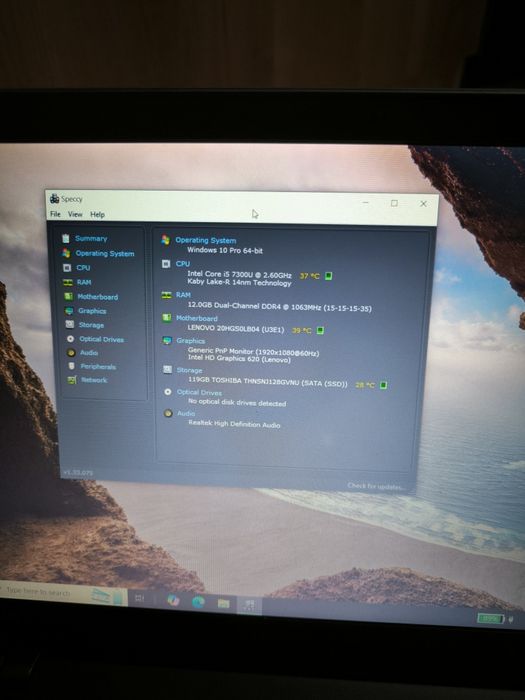
Task: Click the 119GB TOSHIBA SSD text
Action: pos(267,381)
